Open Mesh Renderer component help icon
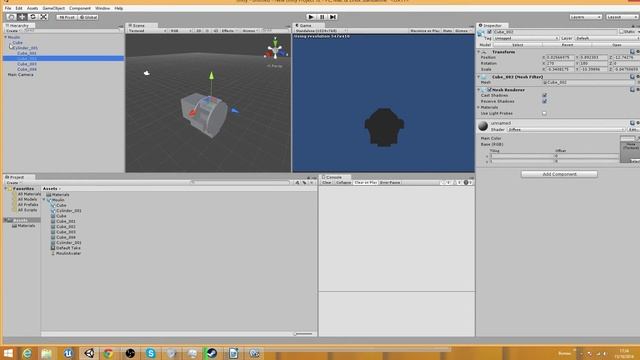 632,90
